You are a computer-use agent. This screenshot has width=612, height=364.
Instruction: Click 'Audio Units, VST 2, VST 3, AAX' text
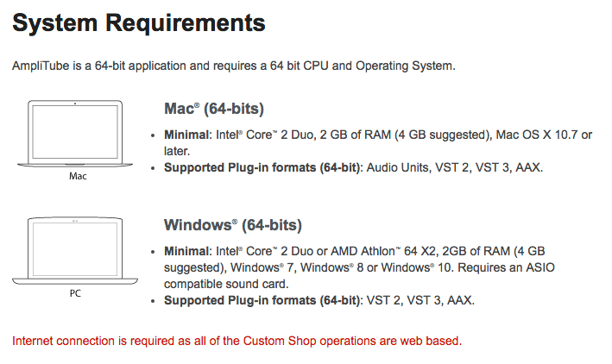click(x=455, y=167)
